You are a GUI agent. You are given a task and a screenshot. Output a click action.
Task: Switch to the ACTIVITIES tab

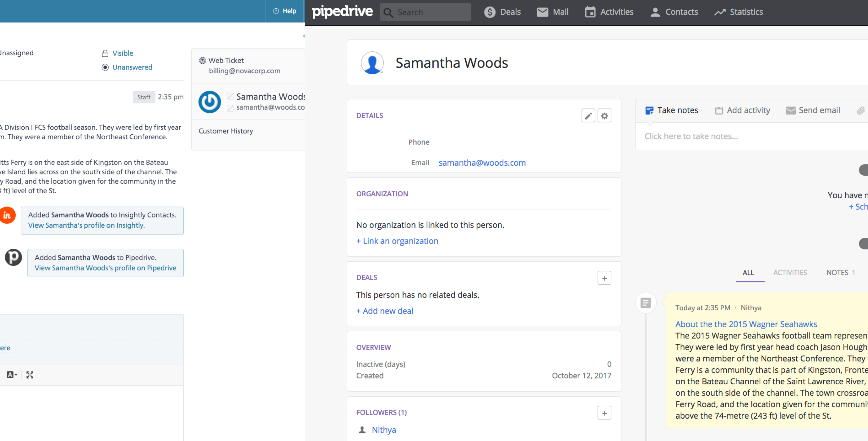790,272
